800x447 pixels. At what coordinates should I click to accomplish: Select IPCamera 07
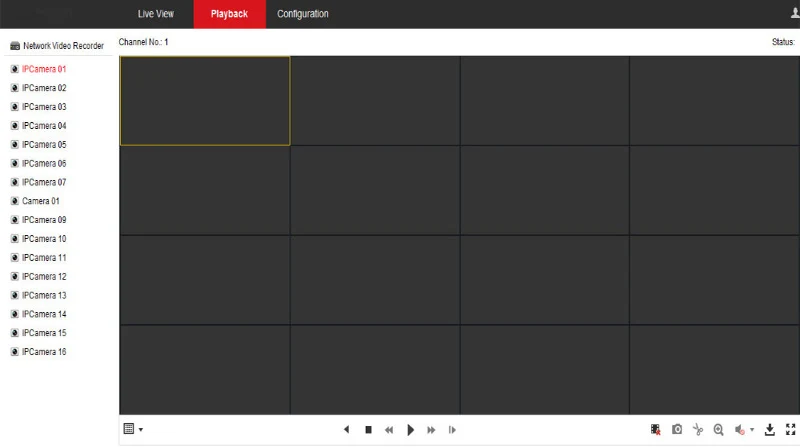(x=44, y=182)
